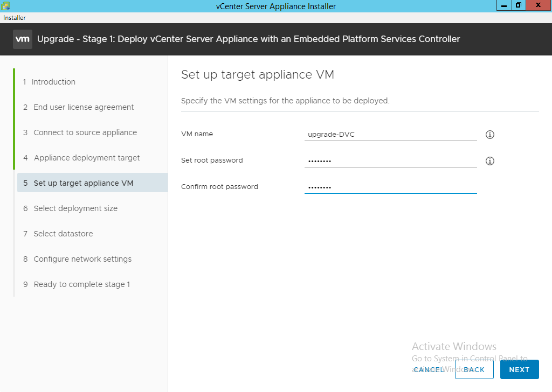Open Connect to source appliance step
552x392 pixels.
click(x=80, y=132)
